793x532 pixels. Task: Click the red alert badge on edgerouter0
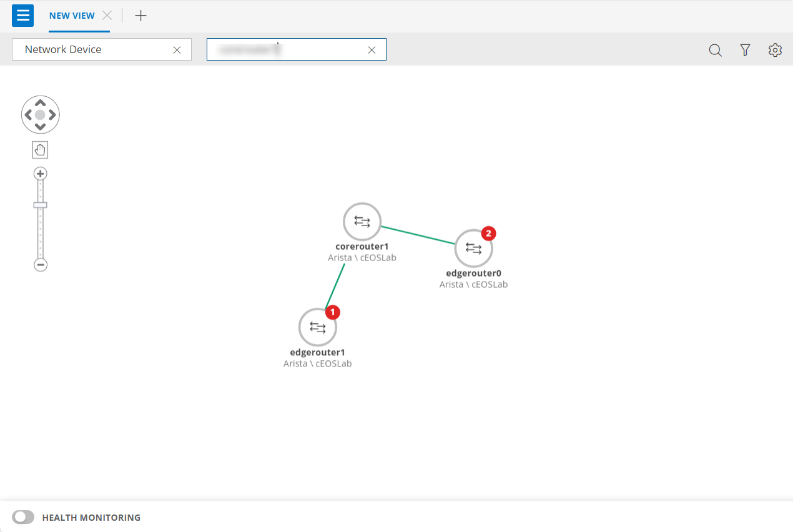point(488,234)
